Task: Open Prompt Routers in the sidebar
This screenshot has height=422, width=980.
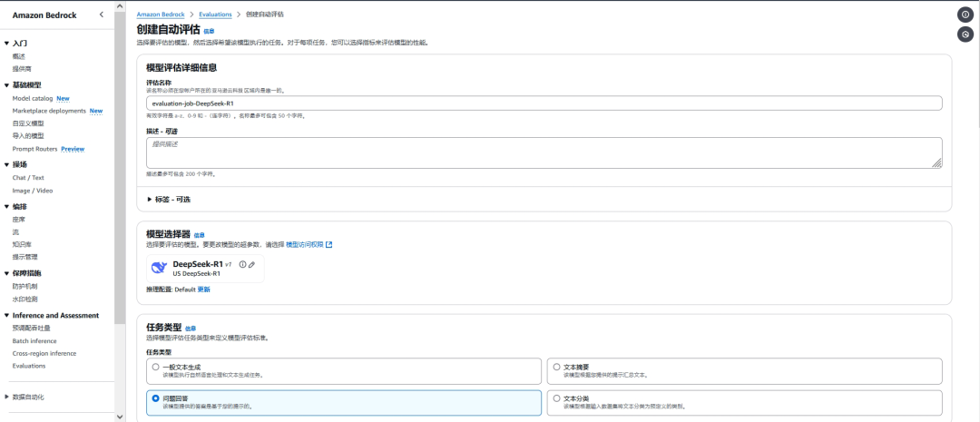Action: point(35,149)
